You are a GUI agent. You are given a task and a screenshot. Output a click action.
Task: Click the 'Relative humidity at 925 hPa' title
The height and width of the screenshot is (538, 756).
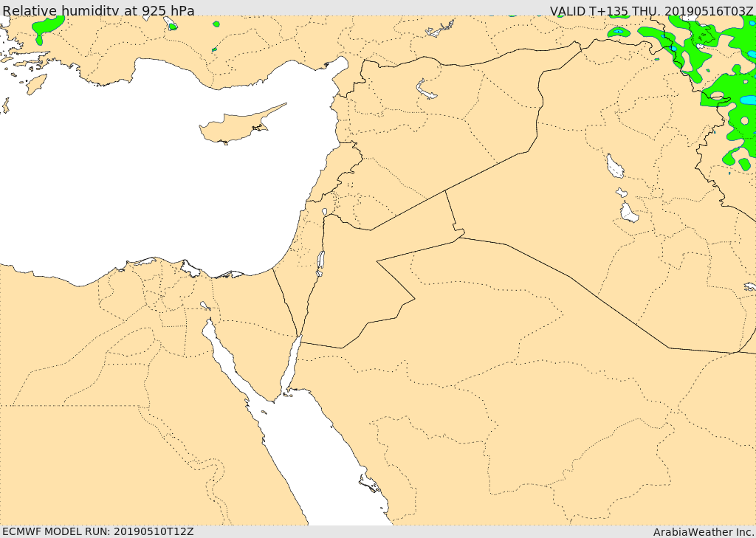pos(99,10)
